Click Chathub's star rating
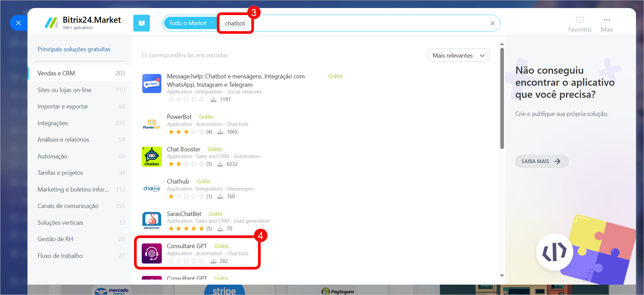This screenshot has width=644, height=295. coord(186,197)
